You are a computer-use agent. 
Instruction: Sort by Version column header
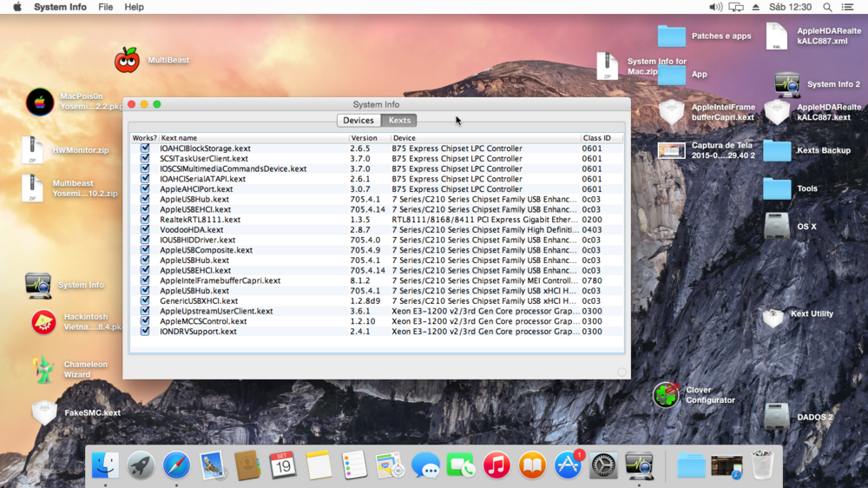pos(369,138)
